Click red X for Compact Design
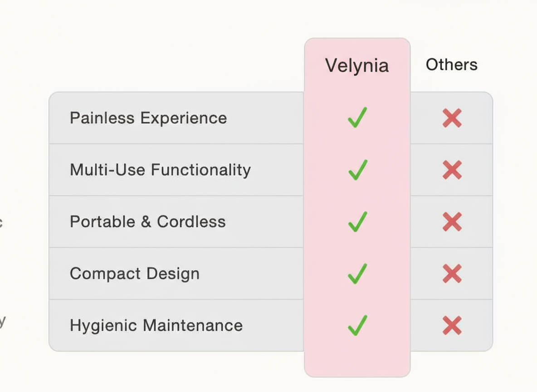The height and width of the screenshot is (392, 537). 452,274
